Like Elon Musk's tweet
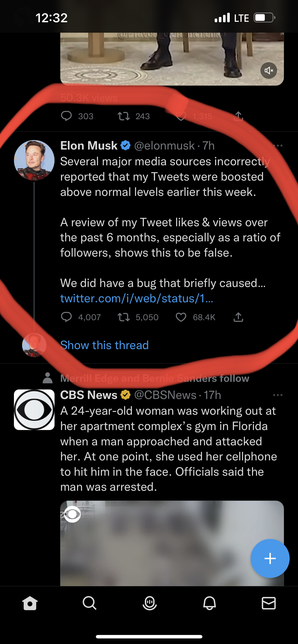 [x=181, y=317]
